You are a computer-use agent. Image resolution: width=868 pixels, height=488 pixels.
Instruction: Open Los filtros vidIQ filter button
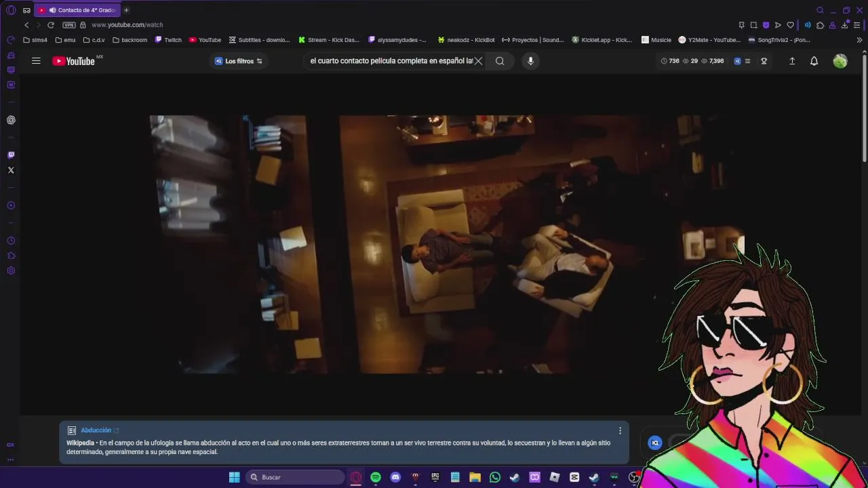point(239,61)
